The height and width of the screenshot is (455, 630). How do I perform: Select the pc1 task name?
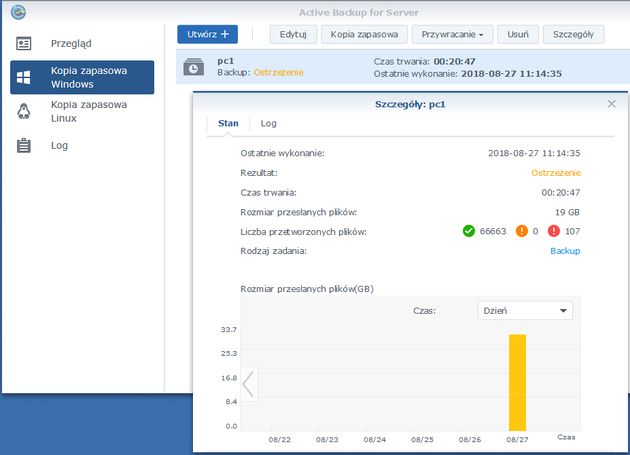click(x=225, y=61)
